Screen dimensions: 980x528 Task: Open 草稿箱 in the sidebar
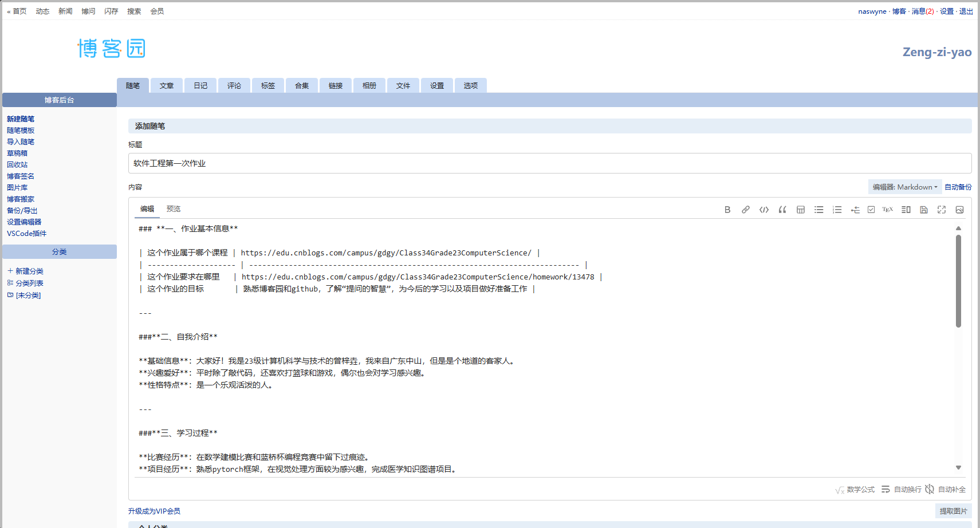(17, 153)
